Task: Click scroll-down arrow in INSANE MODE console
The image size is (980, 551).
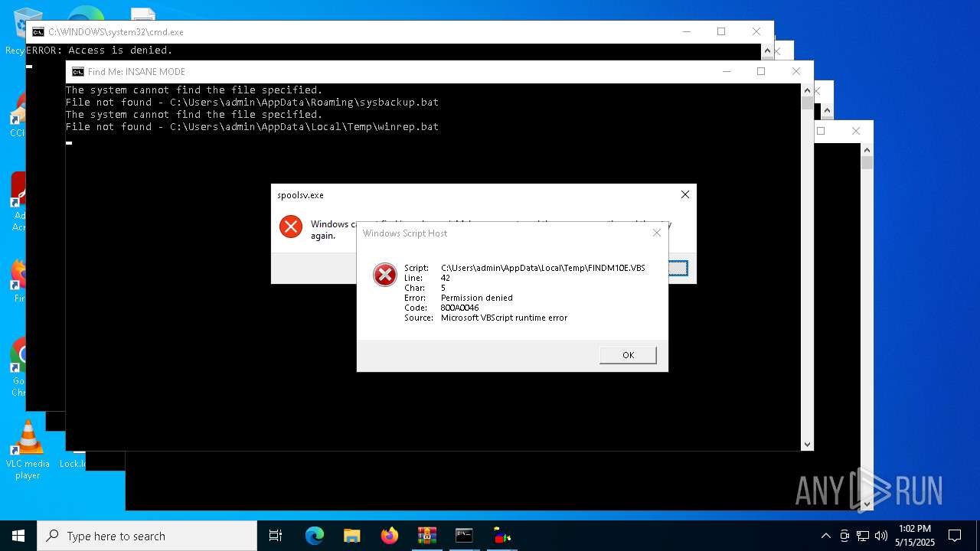Action: (x=807, y=444)
